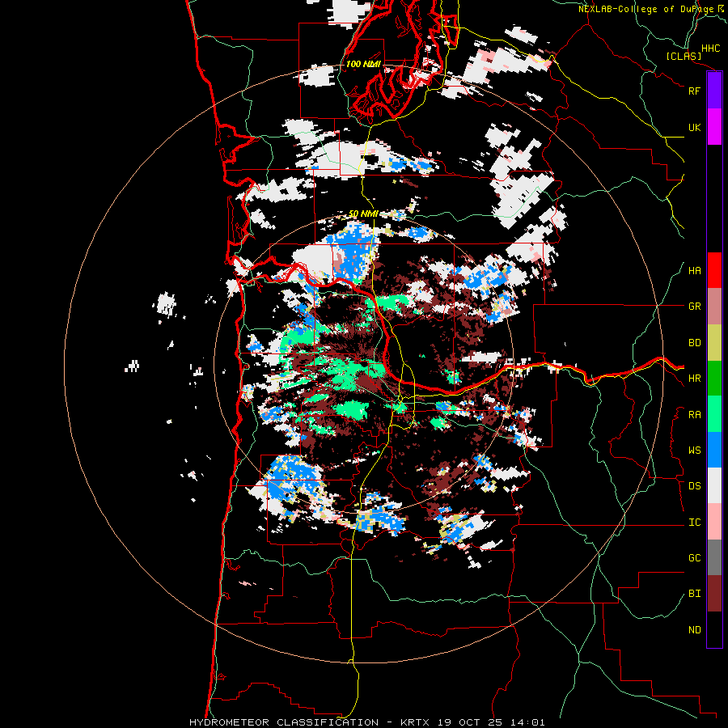Click the BI legend label
This screenshot has width=728, height=728.
(694, 594)
